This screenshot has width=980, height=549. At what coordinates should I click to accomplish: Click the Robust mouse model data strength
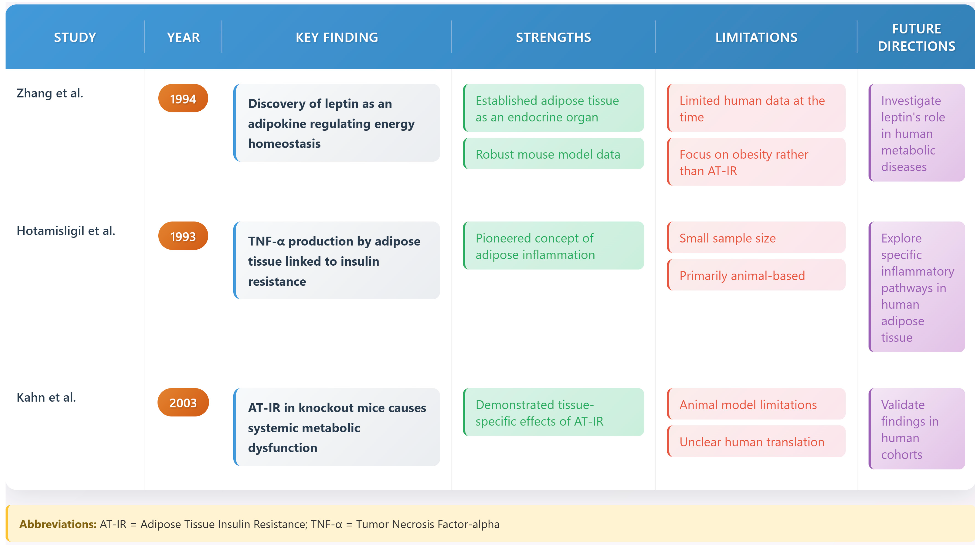pos(553,154)
